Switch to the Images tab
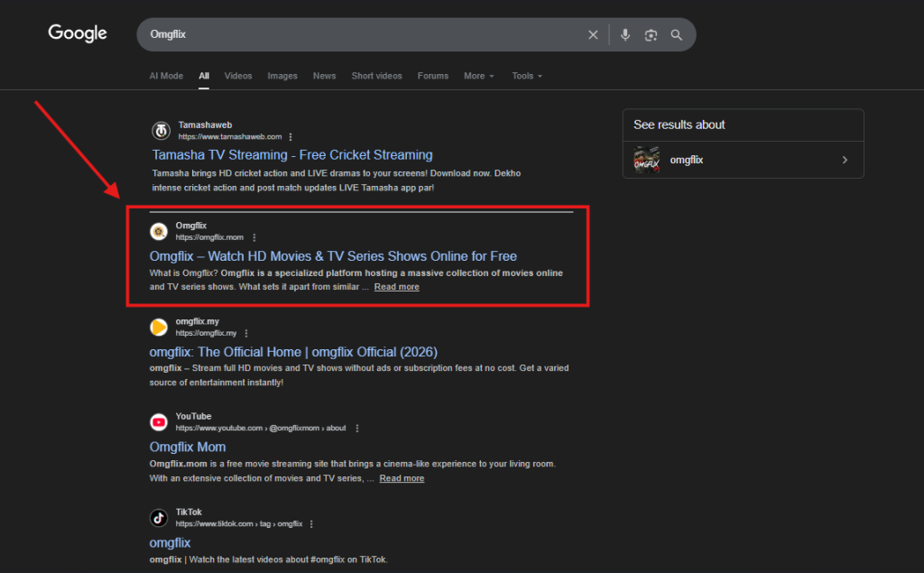Image resolution: width=924 pixels, height=573 pixels. coord(282,76)
